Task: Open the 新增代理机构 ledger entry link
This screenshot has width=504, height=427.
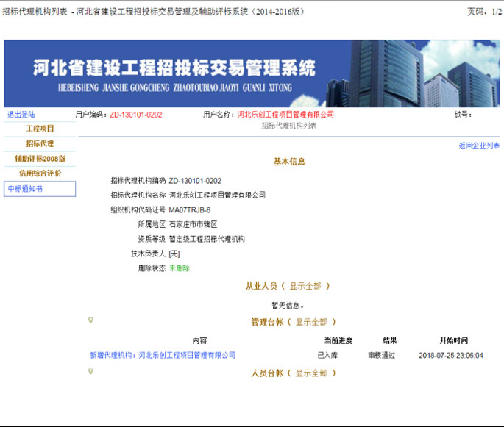Action: coord(163,355)
